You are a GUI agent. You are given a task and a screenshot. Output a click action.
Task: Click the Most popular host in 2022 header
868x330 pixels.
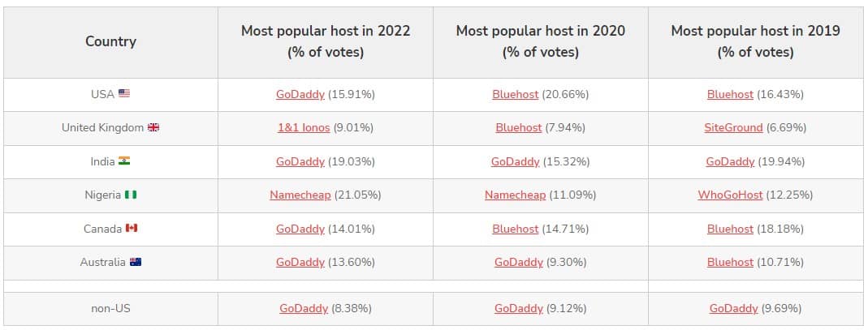coord(325,41)
